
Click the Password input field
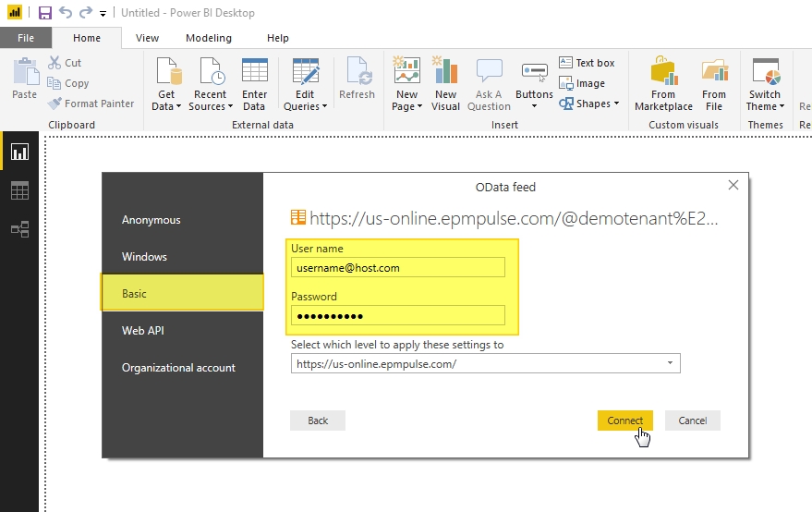coord(398,315)
